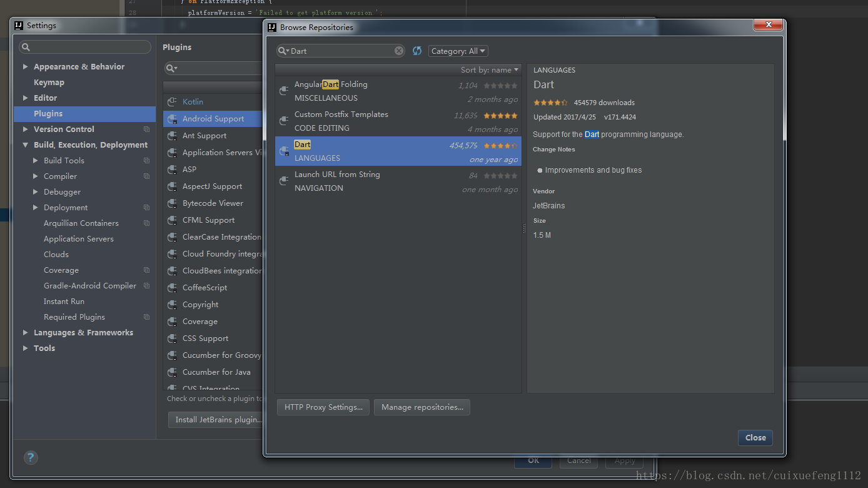Screen dimensions: 868x488
Task: Click the AngularDart Folding plugin icon
Action: point(284,91)
